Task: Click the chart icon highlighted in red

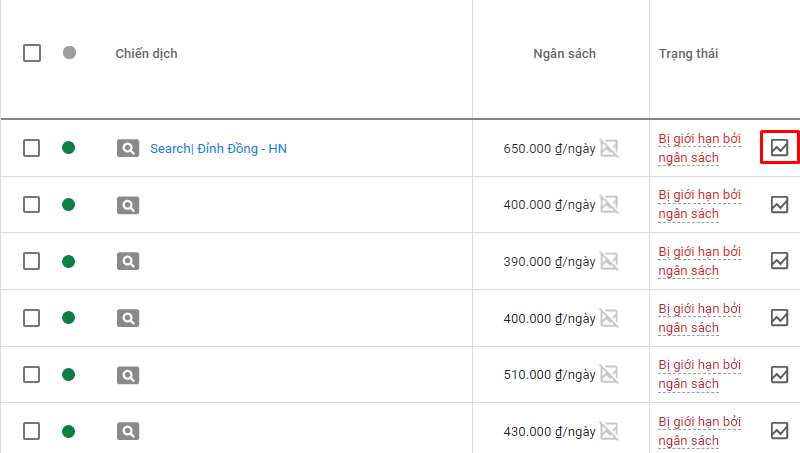Action: point(779,148)
